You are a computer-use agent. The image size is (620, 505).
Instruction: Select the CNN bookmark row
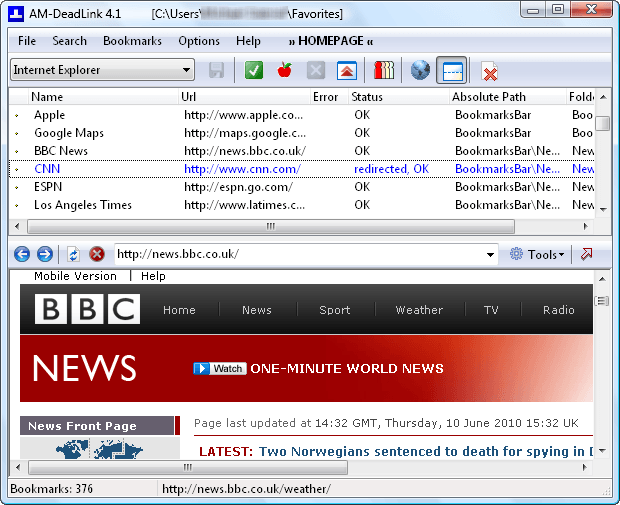pyautogui.click(x=302, y=169)
